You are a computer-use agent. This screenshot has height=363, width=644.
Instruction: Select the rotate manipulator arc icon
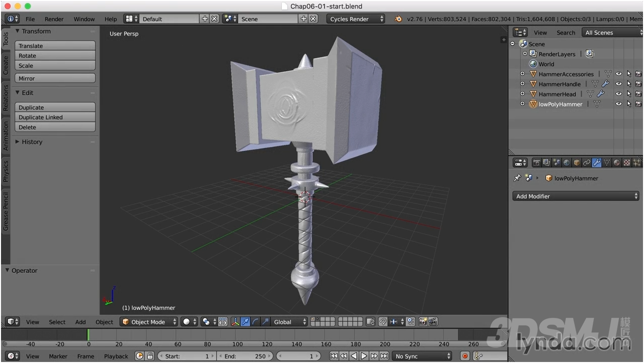point(255,322)
